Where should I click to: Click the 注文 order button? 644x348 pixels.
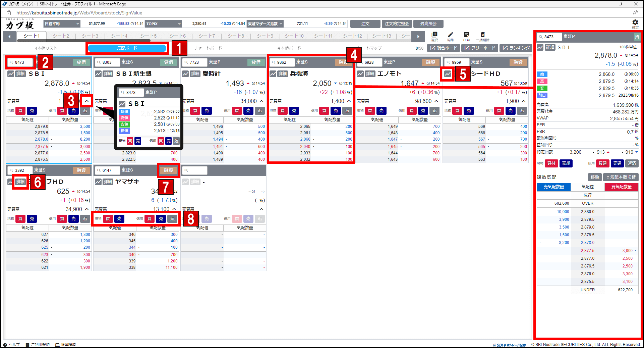tap(365, 24)
